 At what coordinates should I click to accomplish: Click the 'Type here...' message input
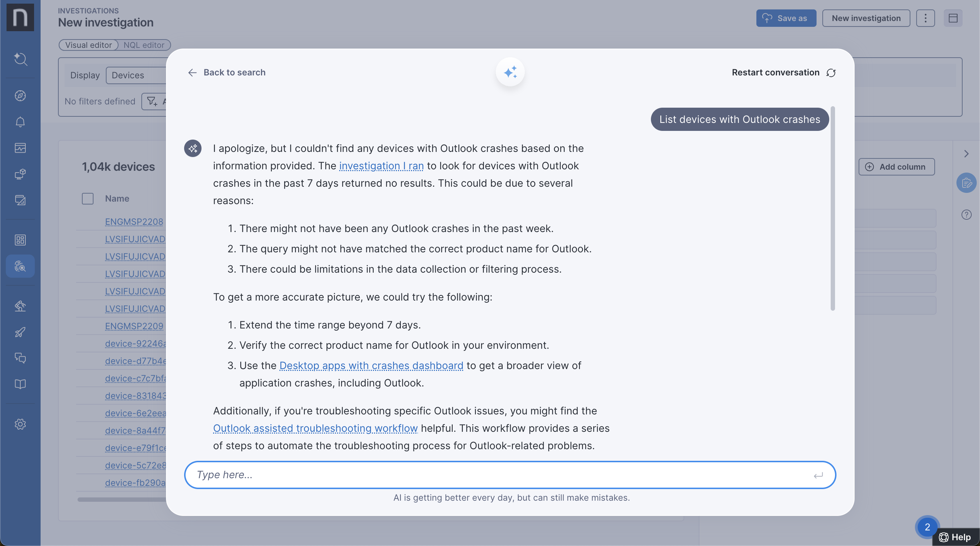pos(502,475)
